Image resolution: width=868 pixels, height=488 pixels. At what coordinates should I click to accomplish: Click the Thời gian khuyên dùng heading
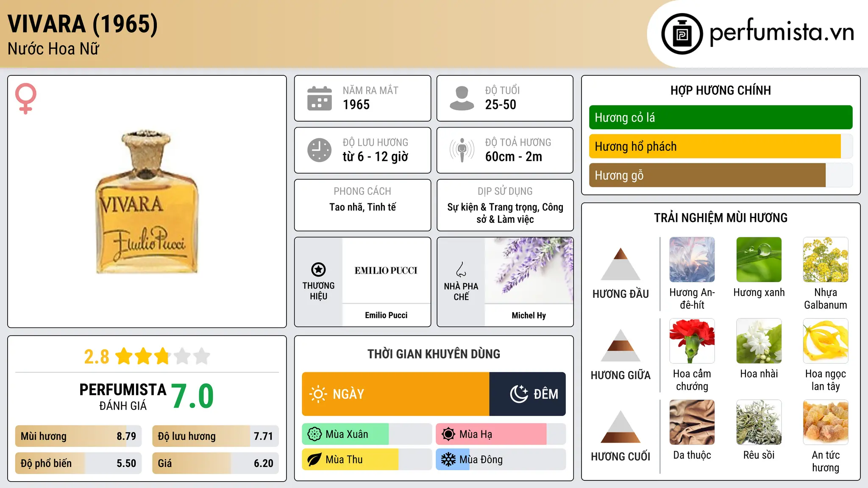coord(434,354)
